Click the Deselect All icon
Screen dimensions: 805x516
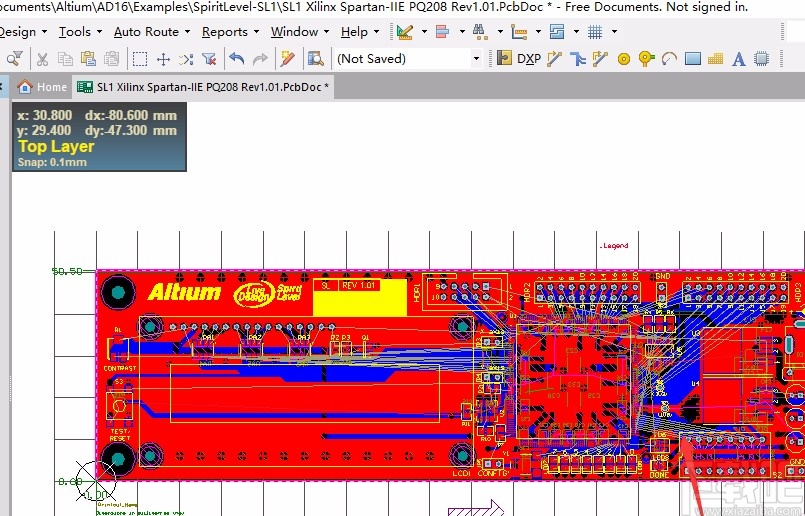click(x=186, y=59)
